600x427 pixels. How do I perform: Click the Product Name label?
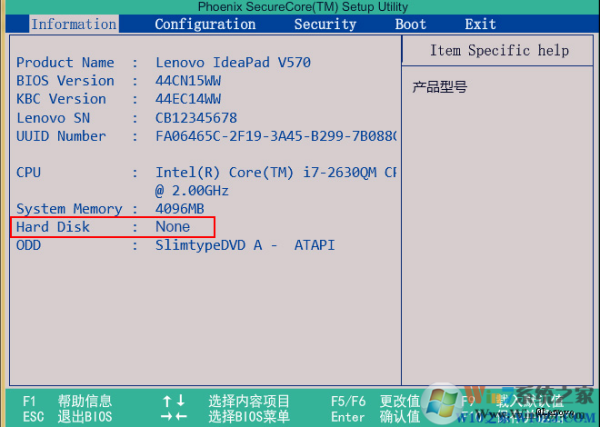[x=65, y=62]
